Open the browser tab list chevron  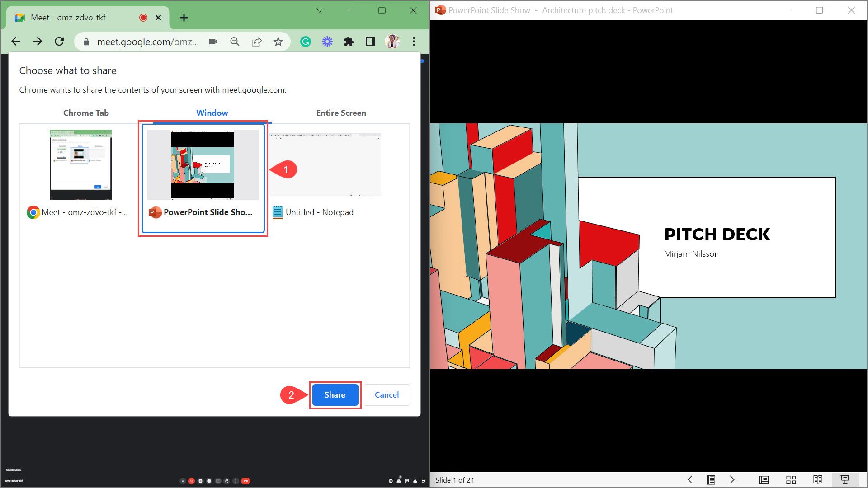click(320, 10)
